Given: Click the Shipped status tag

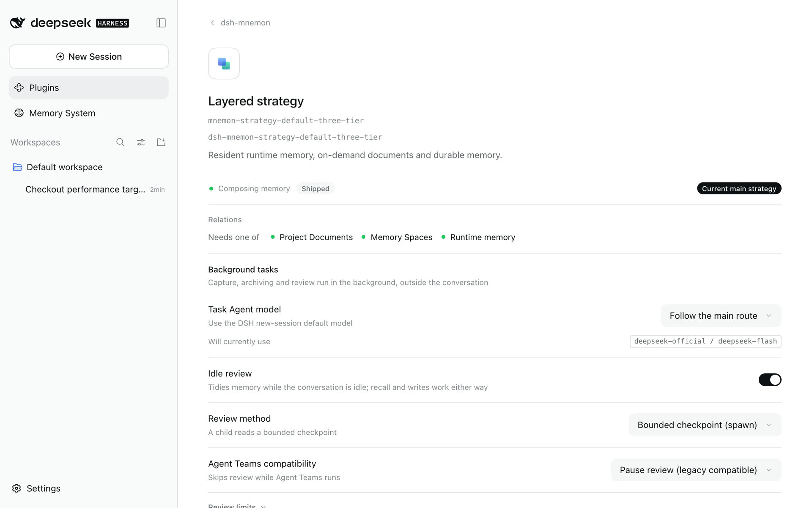Looking at the screenshot, I should [315, 188].
